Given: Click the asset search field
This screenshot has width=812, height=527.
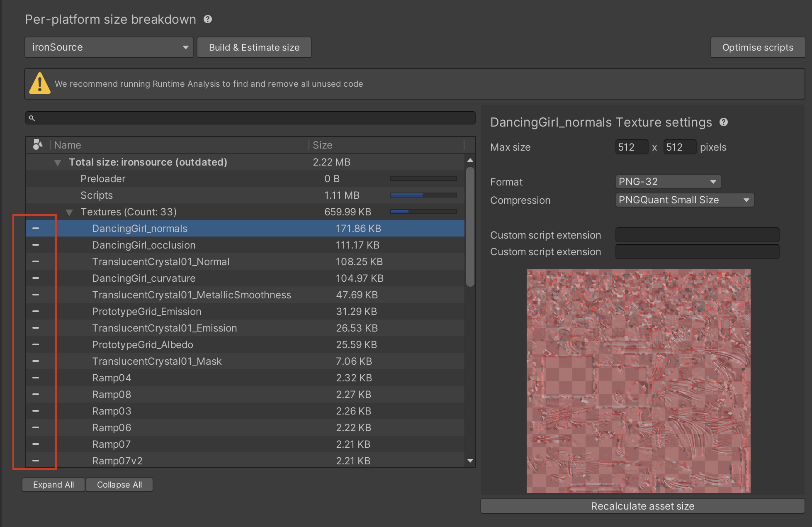Looking at the screenshot, I should point(250,118).
